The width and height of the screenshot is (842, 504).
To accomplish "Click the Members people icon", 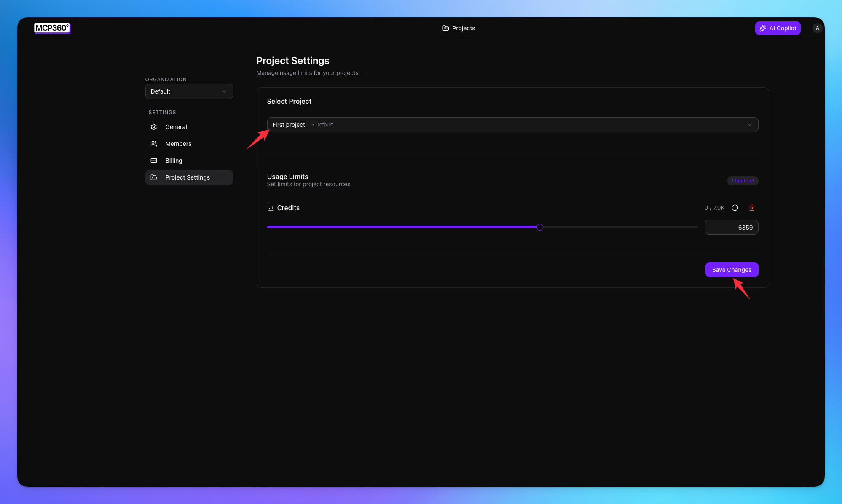I will [x=154, y=144].
